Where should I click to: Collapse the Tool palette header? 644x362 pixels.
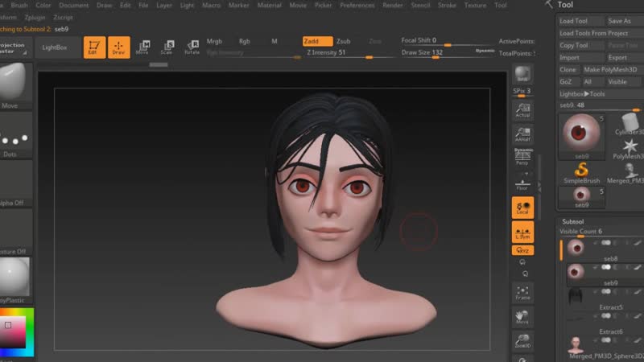tap(565, 5)
